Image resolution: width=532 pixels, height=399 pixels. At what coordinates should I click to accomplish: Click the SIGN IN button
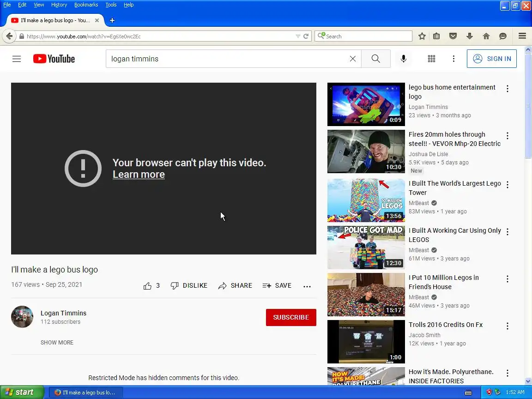click(x=492, y=59)
